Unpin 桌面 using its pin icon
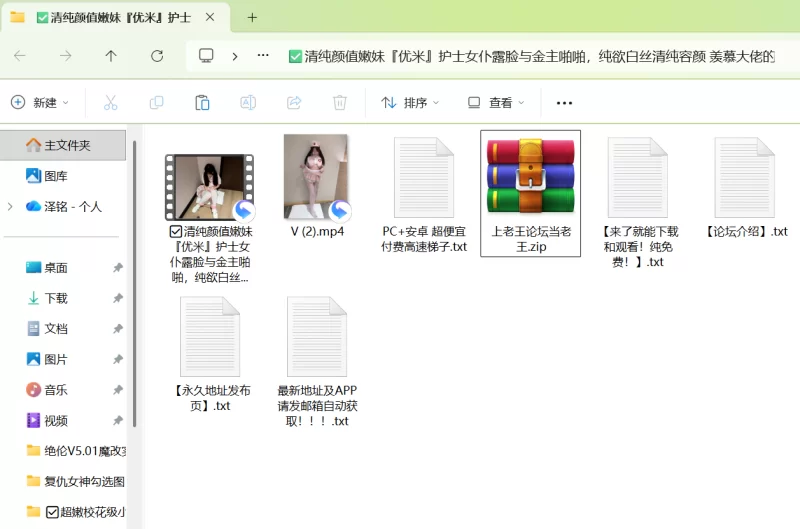 coord(118,268)
